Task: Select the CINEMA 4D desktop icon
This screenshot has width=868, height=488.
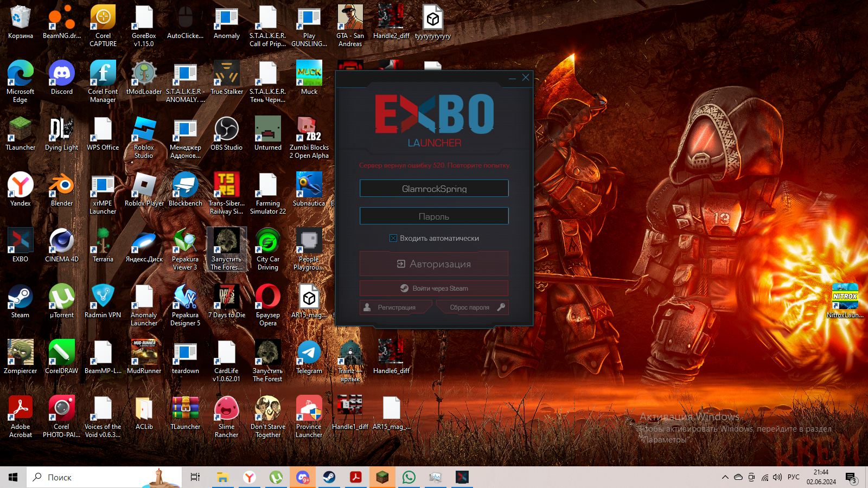Action: point(62,246)
